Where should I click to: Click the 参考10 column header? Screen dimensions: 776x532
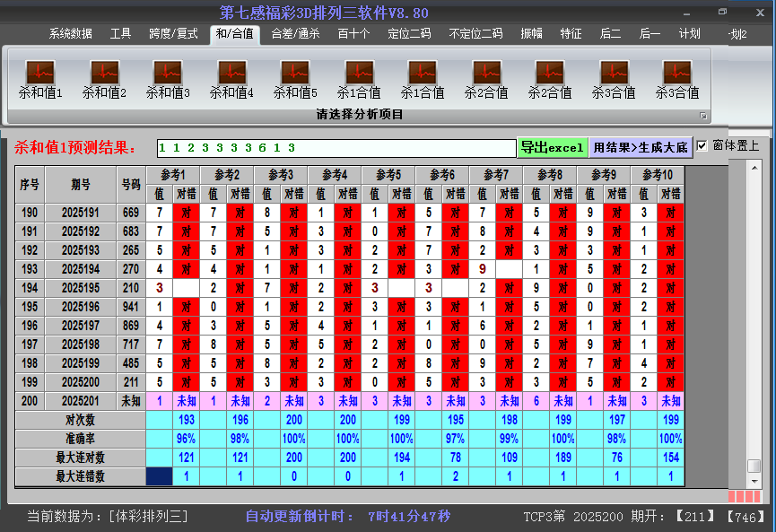coord(658,175)
